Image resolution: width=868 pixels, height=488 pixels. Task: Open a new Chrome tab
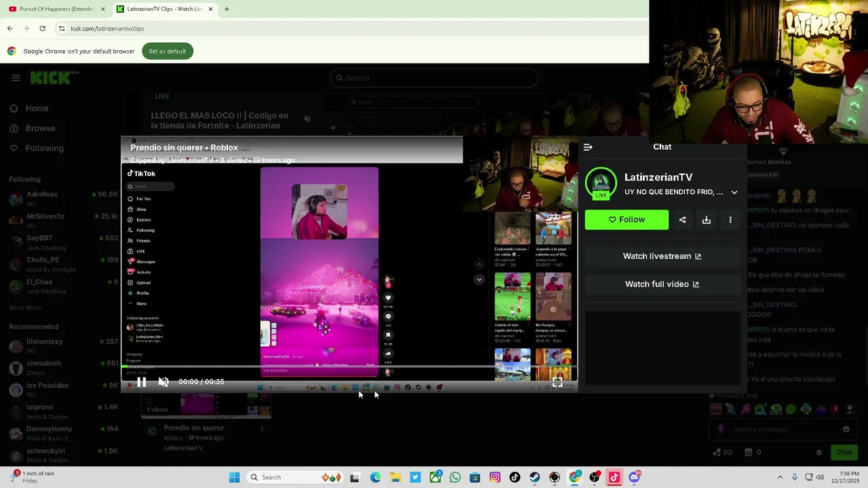[x=226, y=9]
